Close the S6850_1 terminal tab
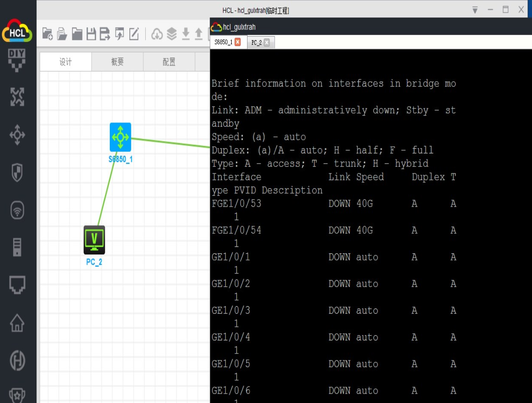This screenshot has height=403, width=532. point(238,42)
